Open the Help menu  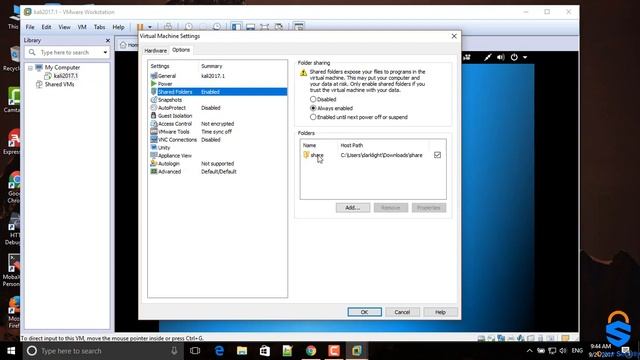pos(118,27)
